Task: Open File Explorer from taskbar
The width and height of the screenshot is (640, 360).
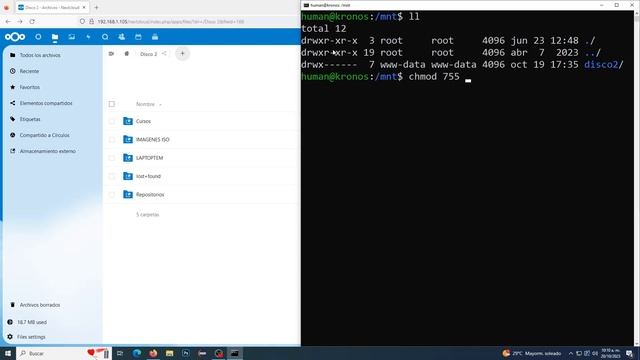Action: [x=169, y=353]
